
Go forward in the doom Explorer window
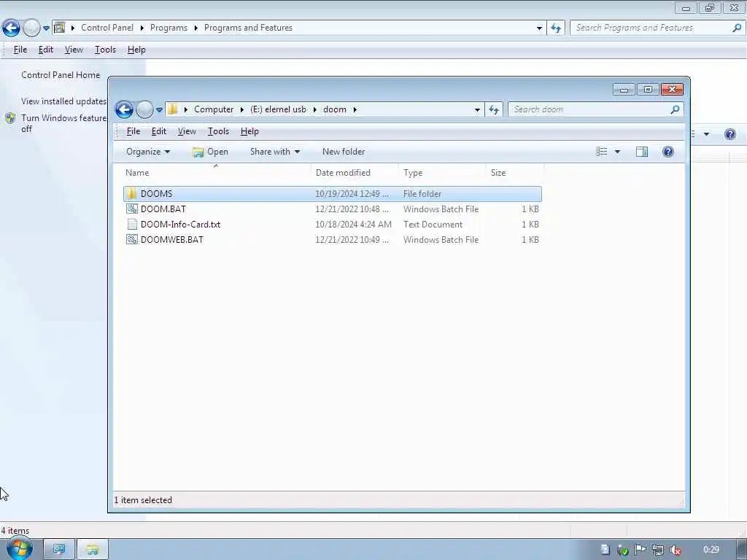click(144, 109)
